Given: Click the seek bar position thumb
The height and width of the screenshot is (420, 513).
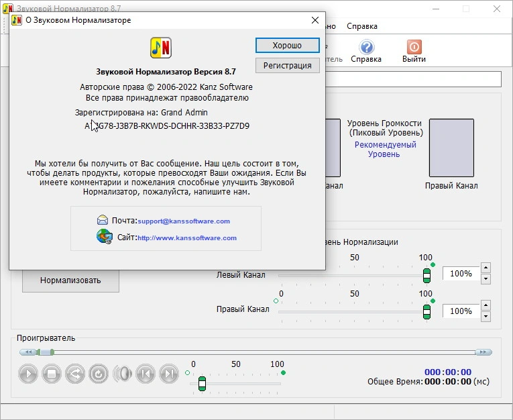Looking at the screenshot, I should pyautogui.click(x=46, y=352).
